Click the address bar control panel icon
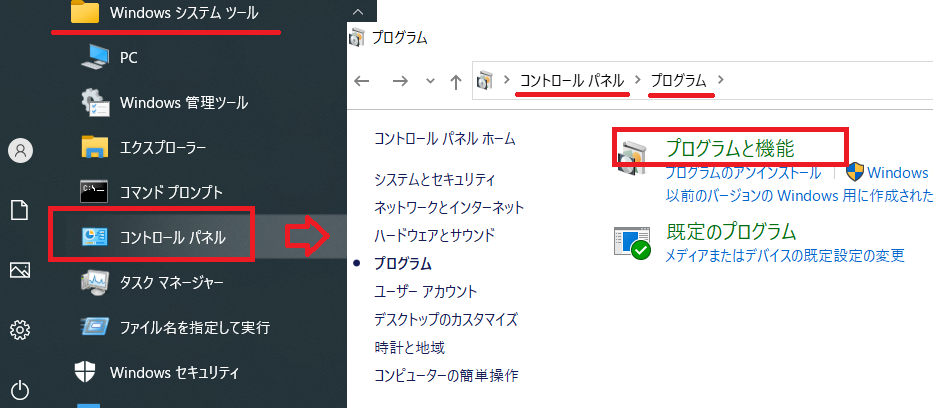This screenshot has height=408, width=933. [x=486, y=80]
